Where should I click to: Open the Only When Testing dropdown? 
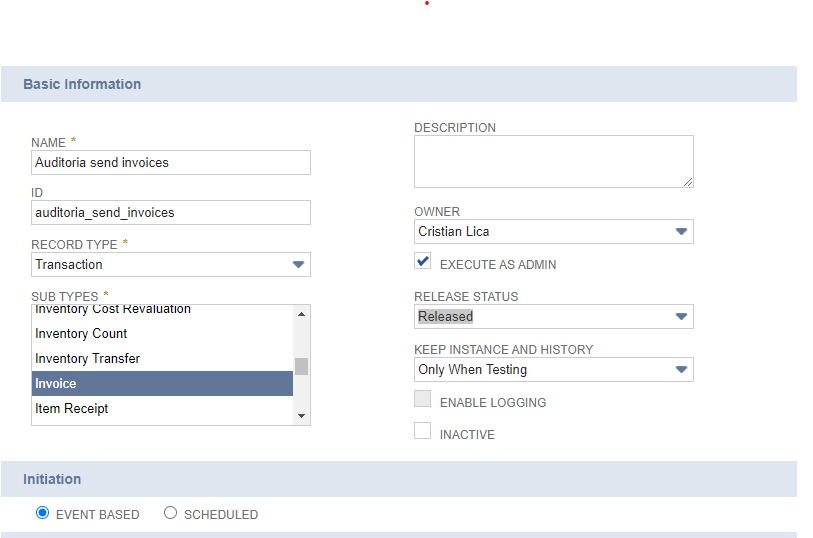coord(554,370)
